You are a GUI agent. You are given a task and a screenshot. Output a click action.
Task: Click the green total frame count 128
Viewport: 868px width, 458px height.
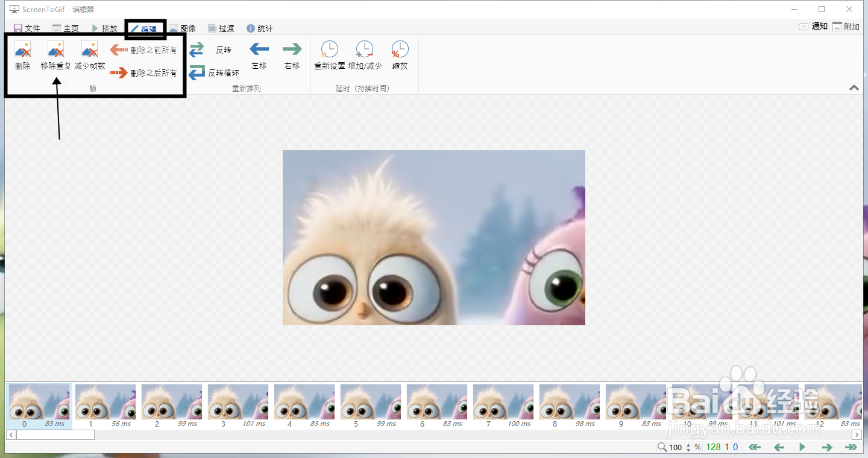pos(714,447)
